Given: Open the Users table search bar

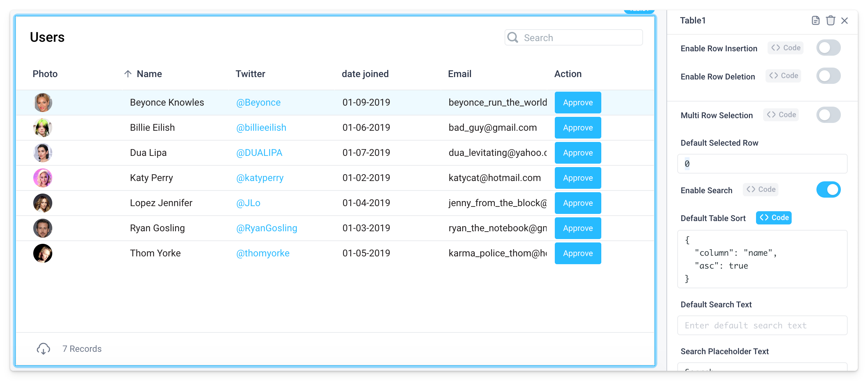Looking at the screenshot, I should pyautogui.click(x=573, y=38).
